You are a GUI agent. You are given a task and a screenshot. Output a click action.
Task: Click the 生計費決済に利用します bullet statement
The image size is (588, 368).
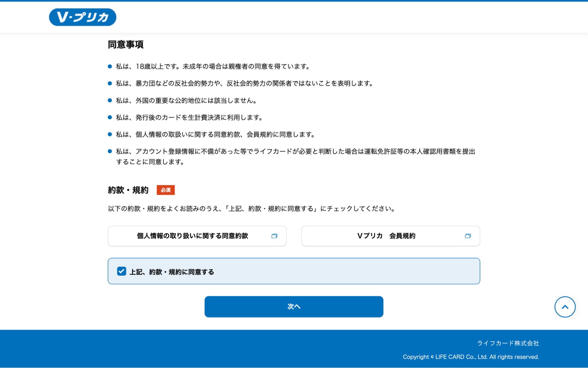click(x=189, y=117)
